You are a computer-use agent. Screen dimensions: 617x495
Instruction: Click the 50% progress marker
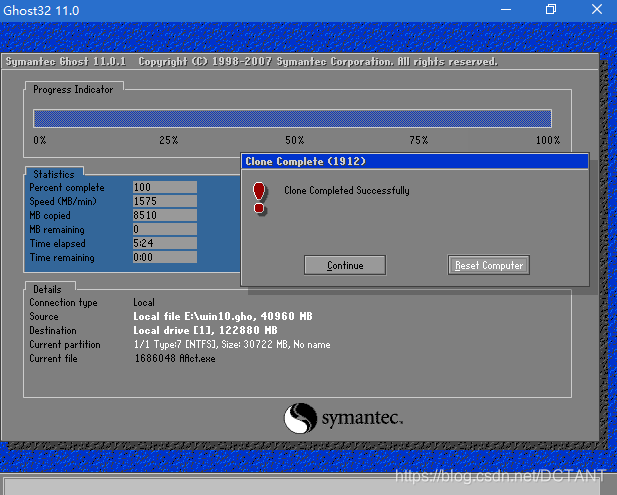pos(295,140)
